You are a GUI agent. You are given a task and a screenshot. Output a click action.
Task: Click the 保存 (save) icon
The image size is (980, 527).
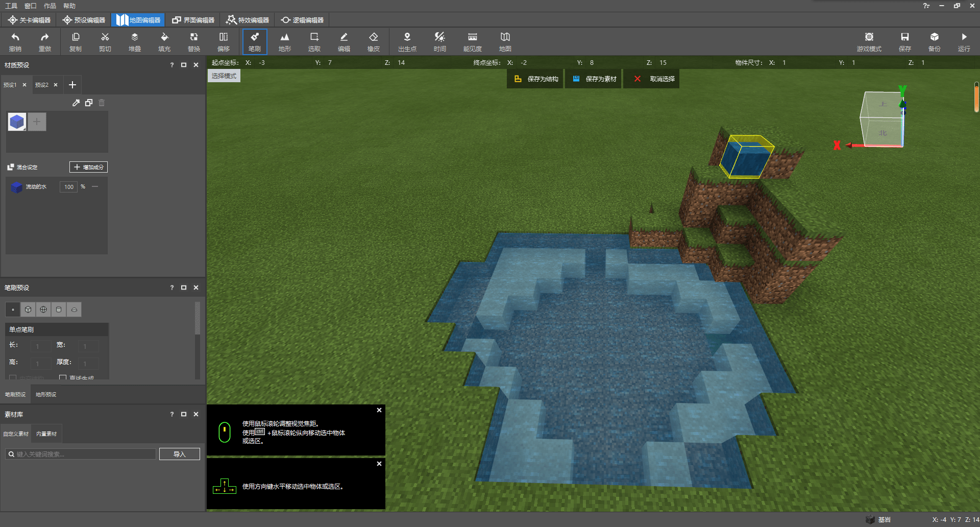coord(905,42)
